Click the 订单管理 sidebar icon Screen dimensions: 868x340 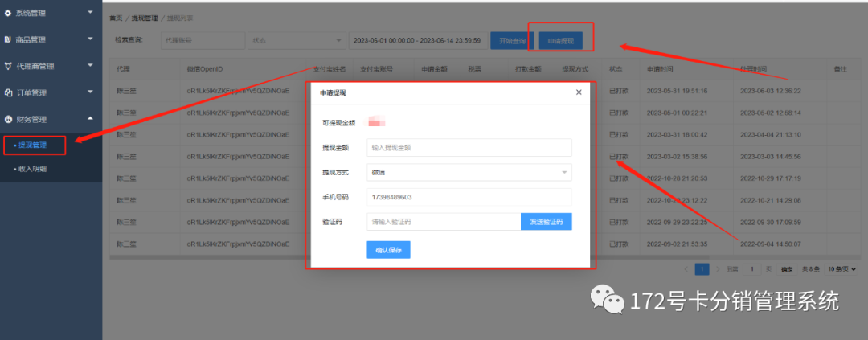point(8,92)
